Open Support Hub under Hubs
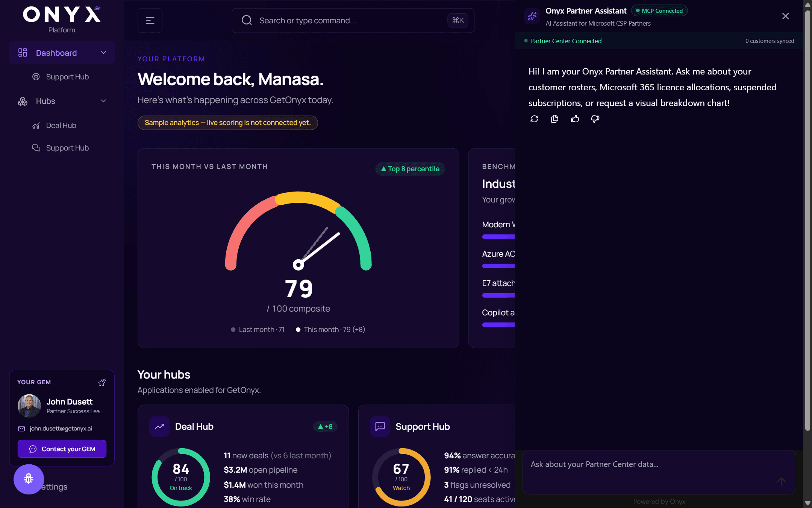 [67, 148]
